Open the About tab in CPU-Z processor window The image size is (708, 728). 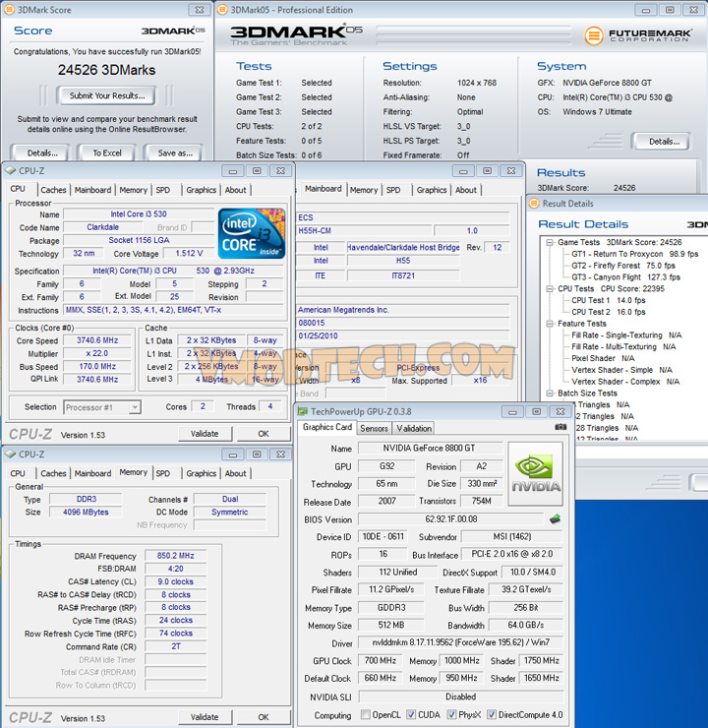pos(236,190)
